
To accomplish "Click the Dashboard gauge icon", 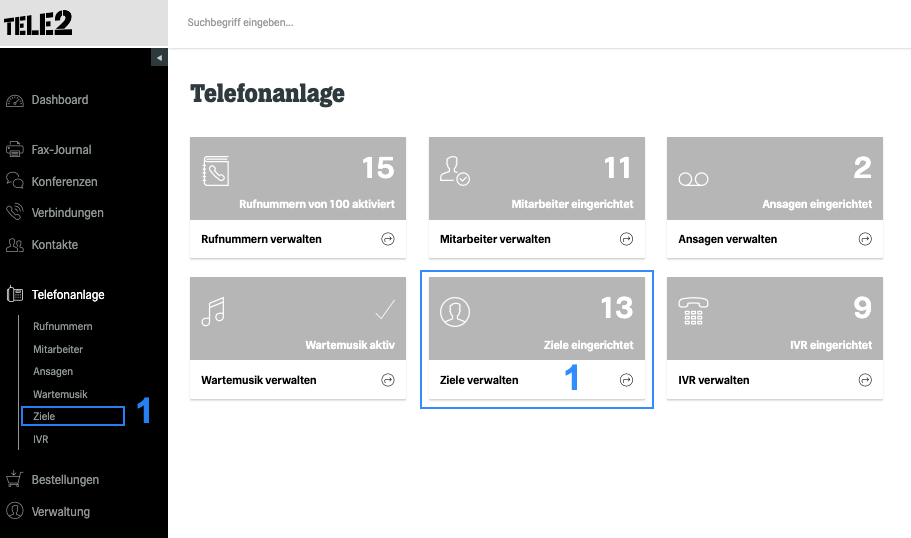I will [15, 101].
